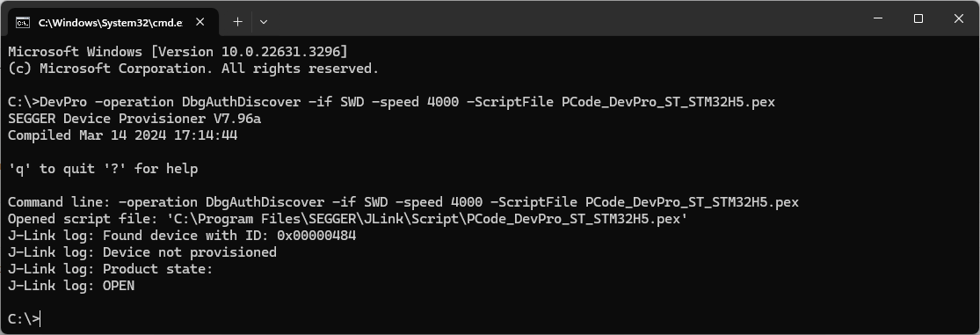Click the Found device with ID line

pyautogui.click(x=182, y=236)
